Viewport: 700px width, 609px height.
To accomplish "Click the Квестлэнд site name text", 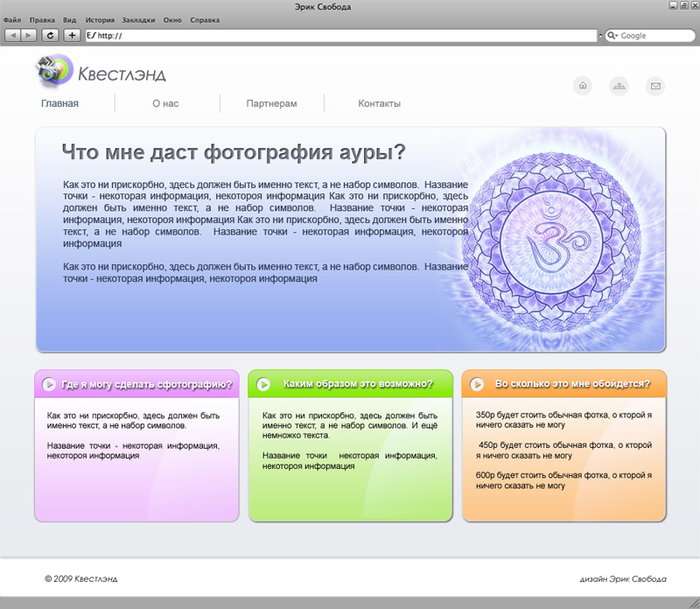I will (122, 74).
